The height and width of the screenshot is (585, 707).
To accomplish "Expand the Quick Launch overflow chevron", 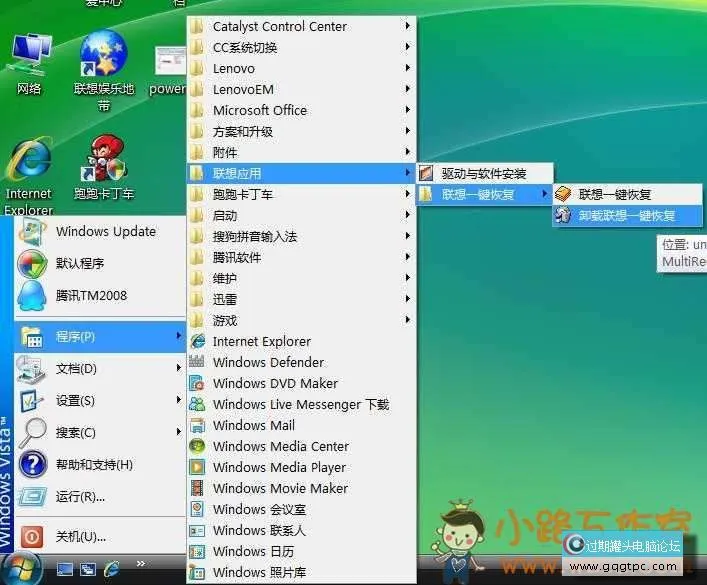I will coord(141,563).
